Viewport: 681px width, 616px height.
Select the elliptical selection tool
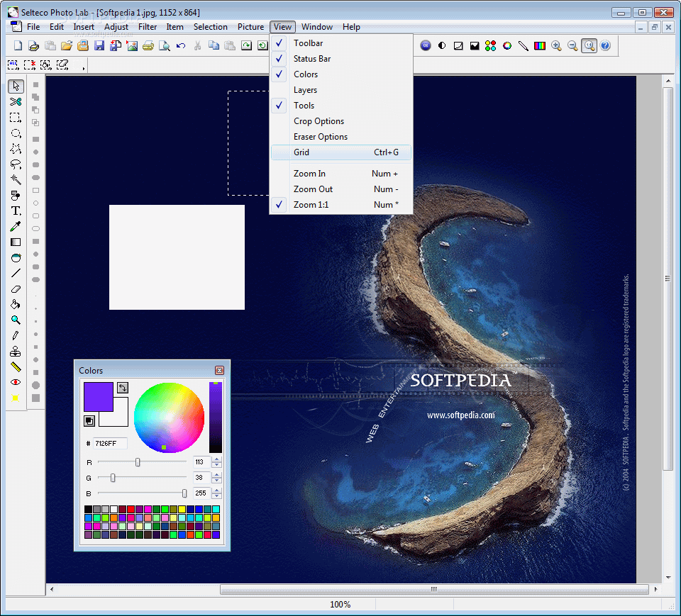(16, 133)
